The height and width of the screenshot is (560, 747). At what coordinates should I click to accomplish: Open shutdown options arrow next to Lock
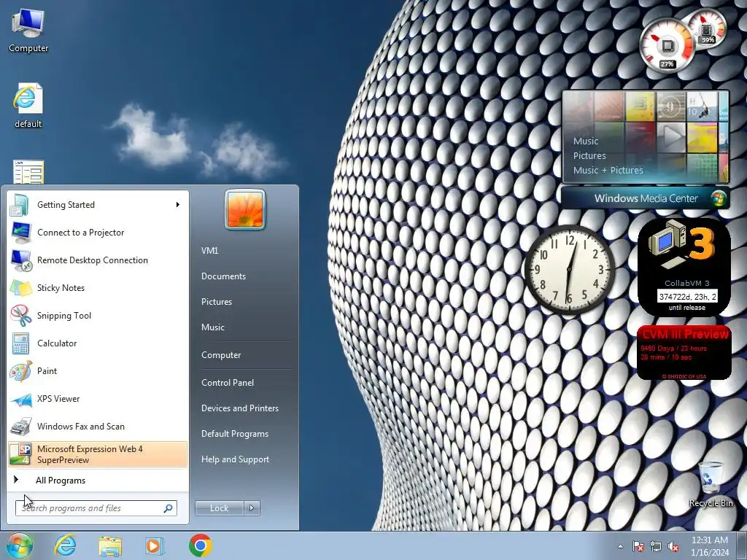pos(252,508)
